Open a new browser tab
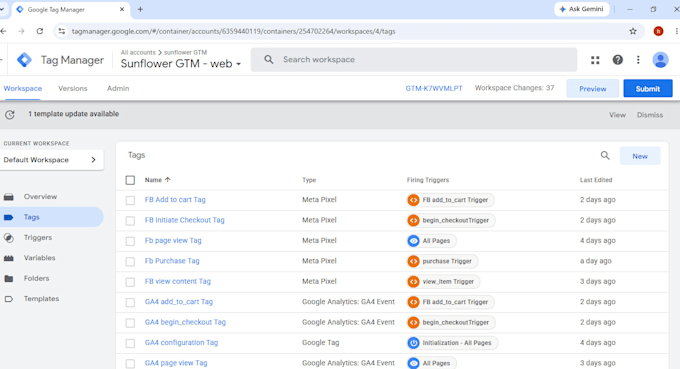680x369 pixels. point(140,9)
